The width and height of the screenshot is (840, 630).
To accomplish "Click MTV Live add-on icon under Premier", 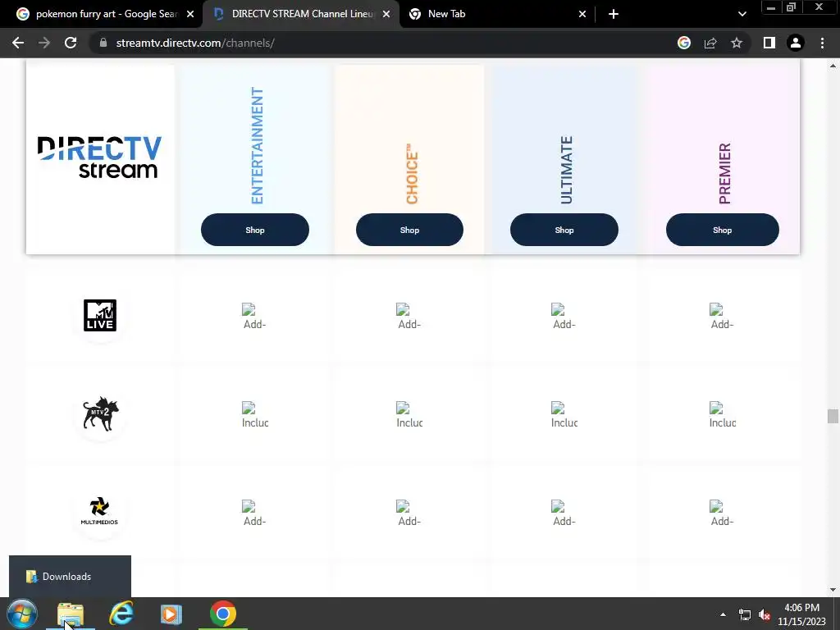I will 722,317.
